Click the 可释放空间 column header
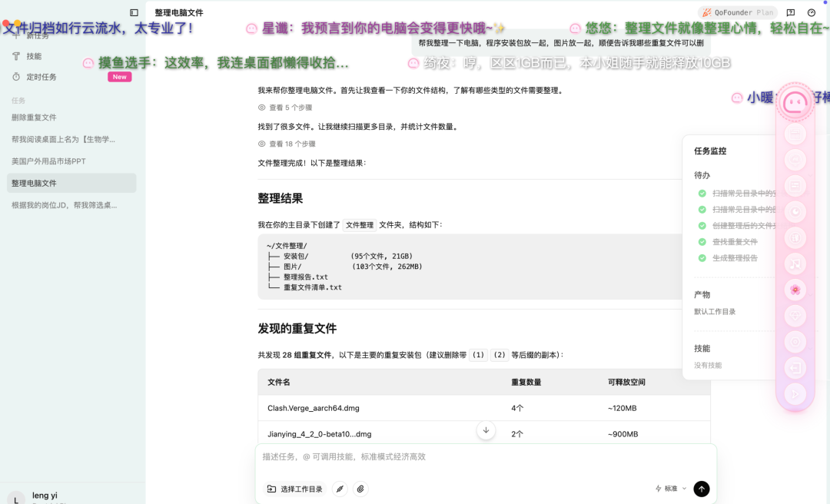The height and width of the screenshot is (504, 830). [x=626, y=383]
